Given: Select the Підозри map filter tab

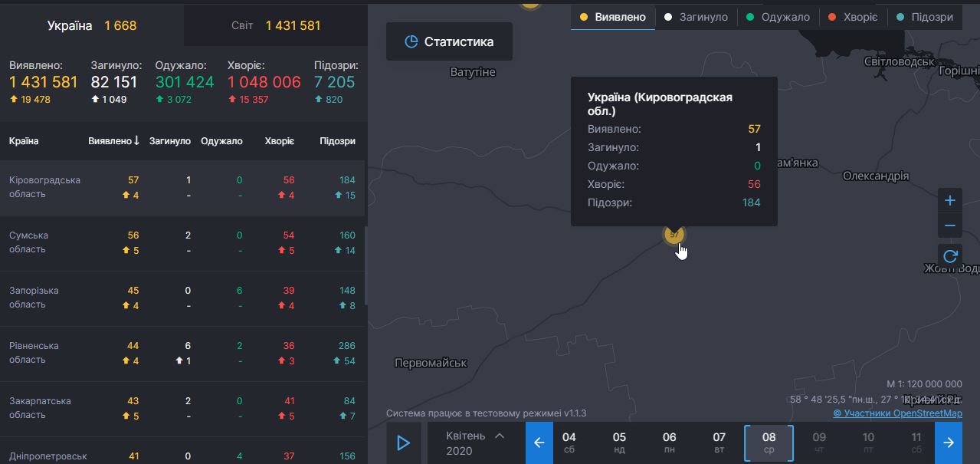Looking at the screenshot, I should coord(925,17).
